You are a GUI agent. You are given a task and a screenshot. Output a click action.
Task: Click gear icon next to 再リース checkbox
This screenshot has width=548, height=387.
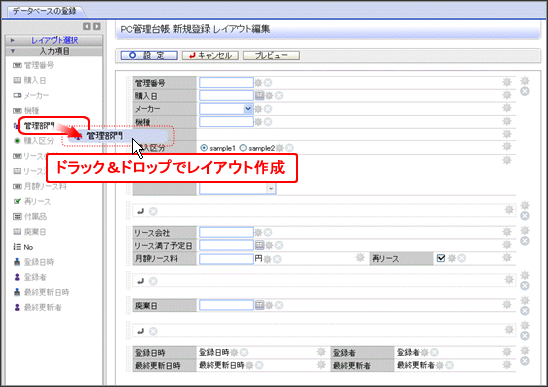pos(452,258)
